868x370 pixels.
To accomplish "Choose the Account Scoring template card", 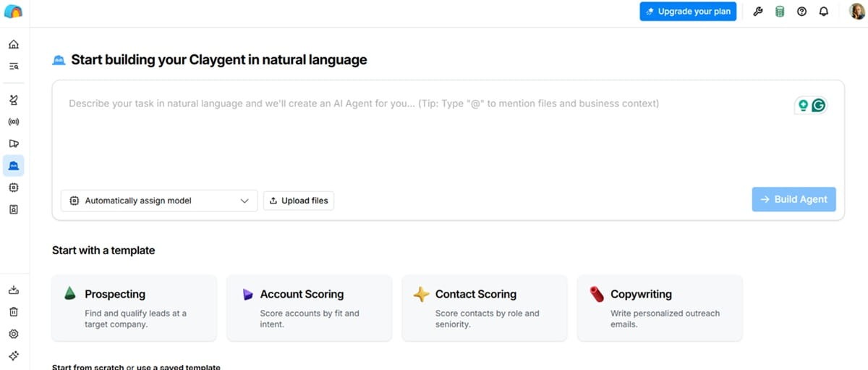I will (310, 308).
